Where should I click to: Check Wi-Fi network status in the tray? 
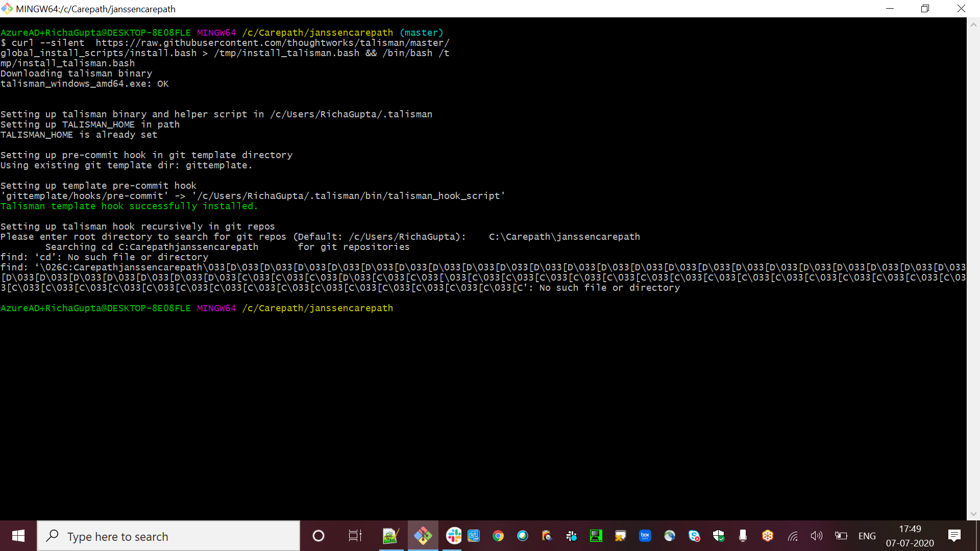pos(793,536)
